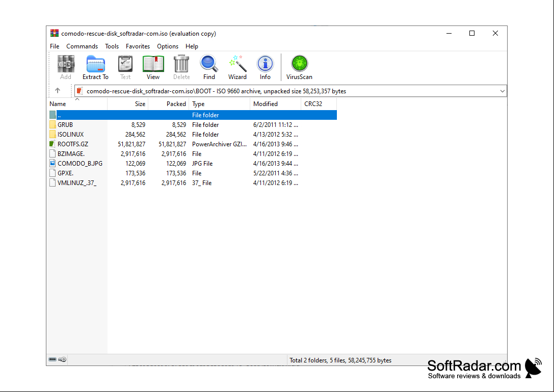The height and width of the screenshot is (392, 554).
Task: Select the VMLINUZ_.37_ file name
Action: pyautogui.click(x=77, y=182)
